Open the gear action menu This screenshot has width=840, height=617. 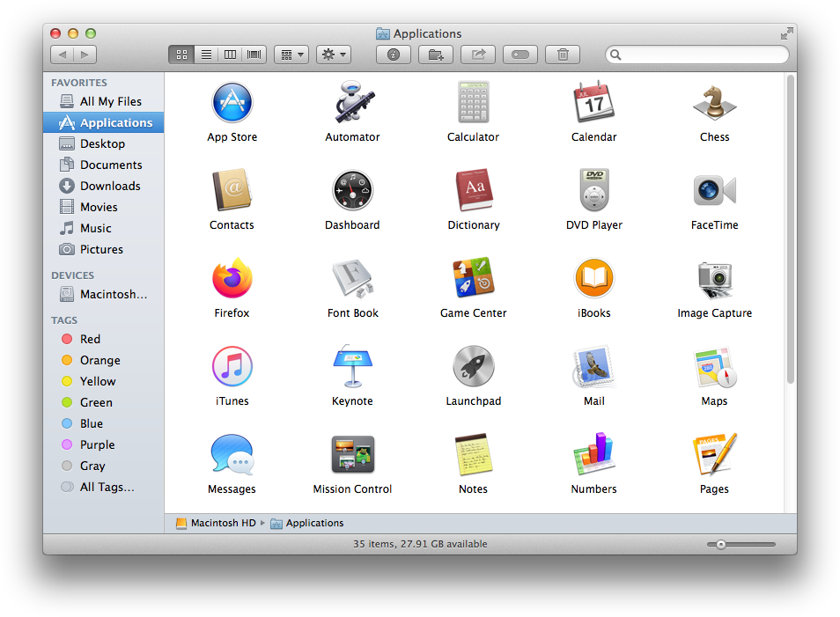tap(334, 55)
